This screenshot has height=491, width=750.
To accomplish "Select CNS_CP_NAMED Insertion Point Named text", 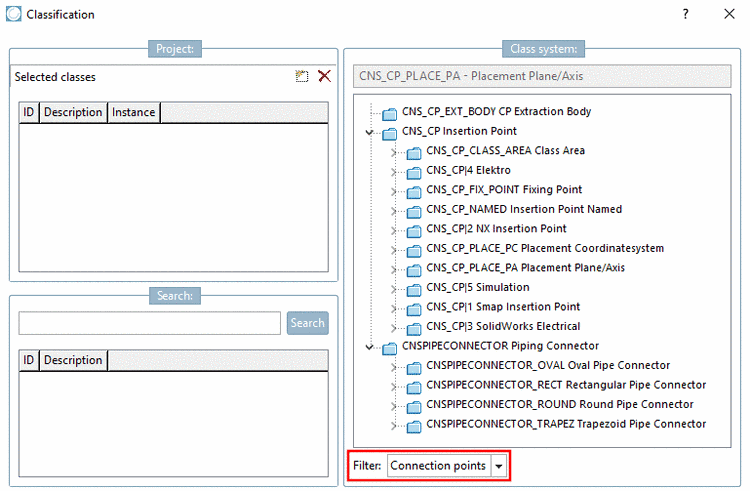I will (x=524, y=209).
